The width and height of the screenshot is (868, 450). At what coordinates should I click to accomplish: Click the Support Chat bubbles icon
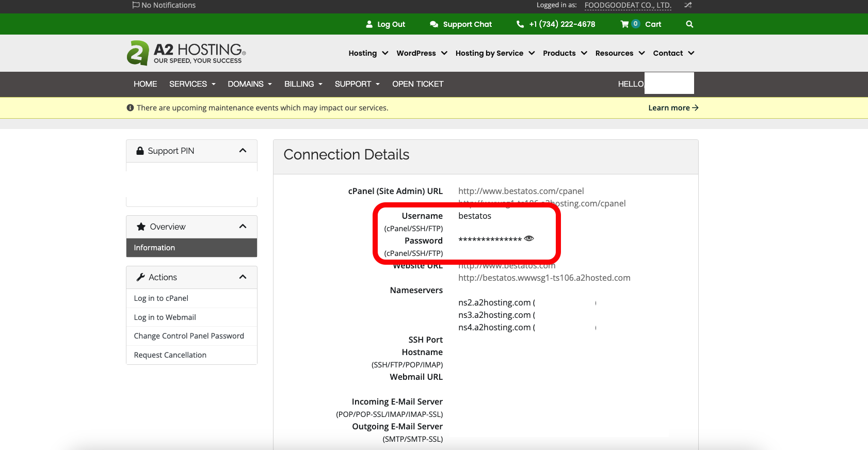coord(434,24)
